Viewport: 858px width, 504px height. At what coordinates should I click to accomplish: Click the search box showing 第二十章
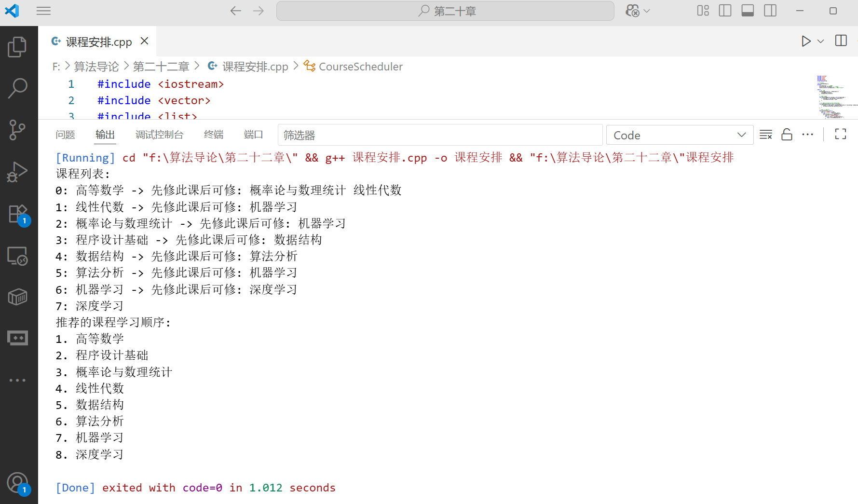[x=445, y=11]
